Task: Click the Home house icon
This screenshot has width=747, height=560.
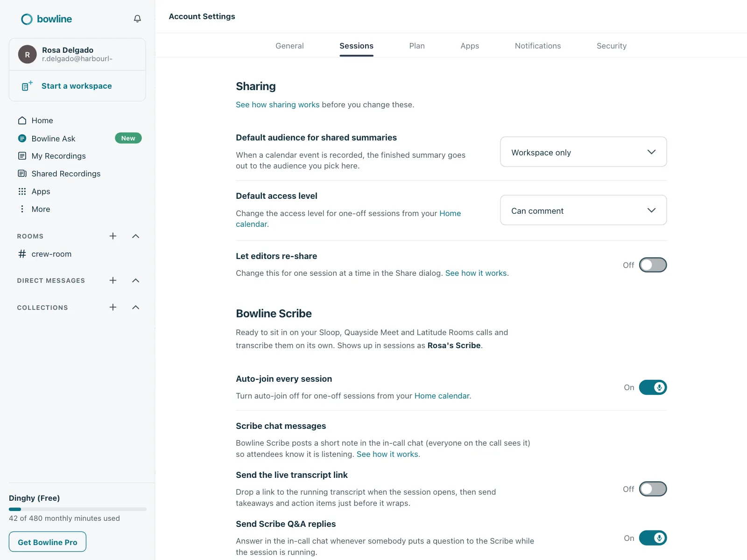Action: 22,120
